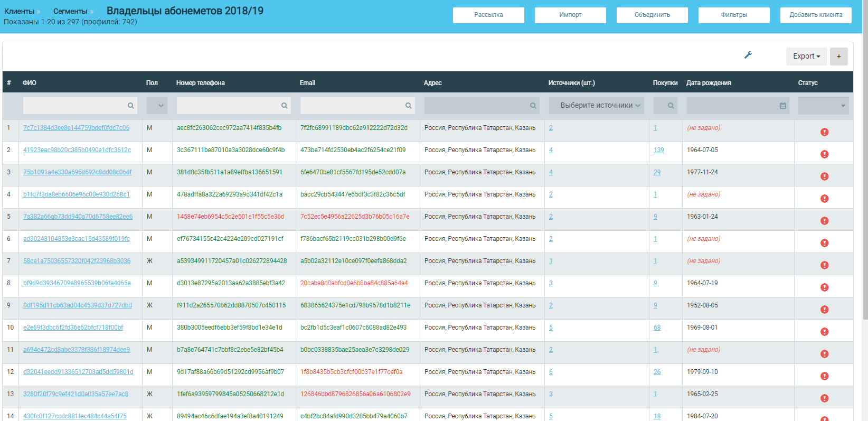Click the magnifier in Email filter field
Viewport: 868px width, 421px height.
(408, 106)
